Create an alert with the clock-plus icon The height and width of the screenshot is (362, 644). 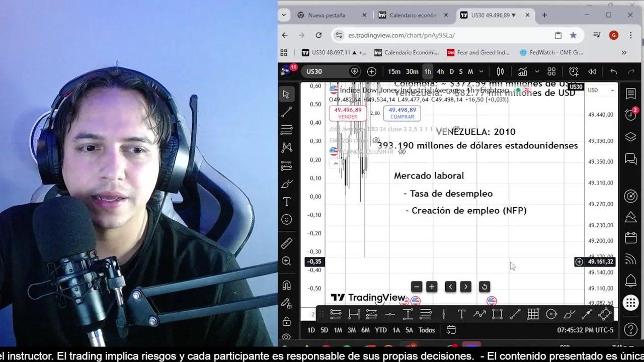pyautogui.click(x=573, y=71)
